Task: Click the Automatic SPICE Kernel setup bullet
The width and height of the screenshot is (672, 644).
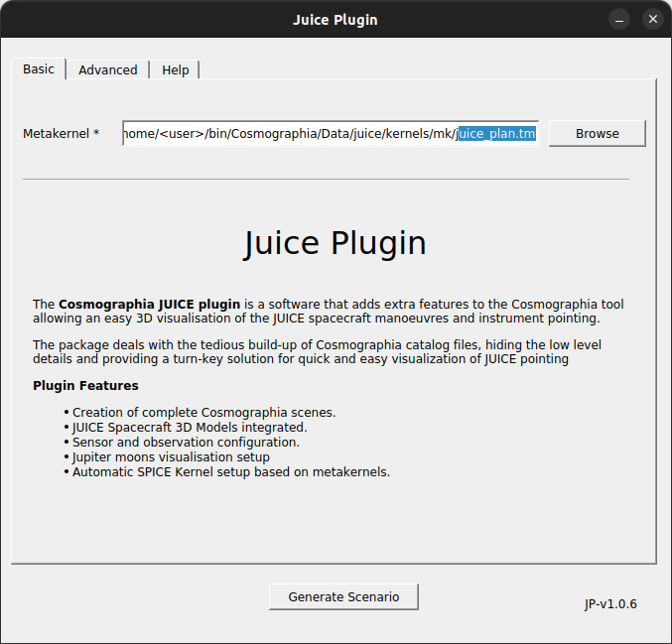Action: pos(230,471)
